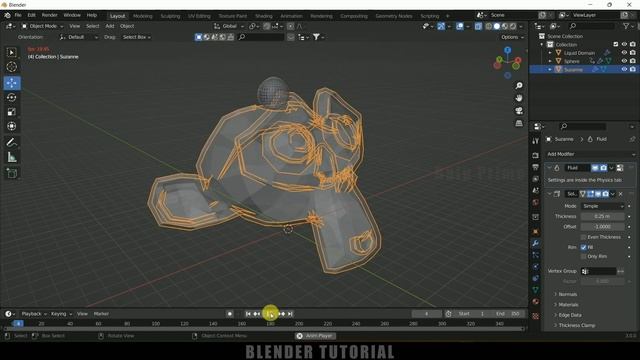Open the Solidify Mode Simple dropdown

click(602, 206)
